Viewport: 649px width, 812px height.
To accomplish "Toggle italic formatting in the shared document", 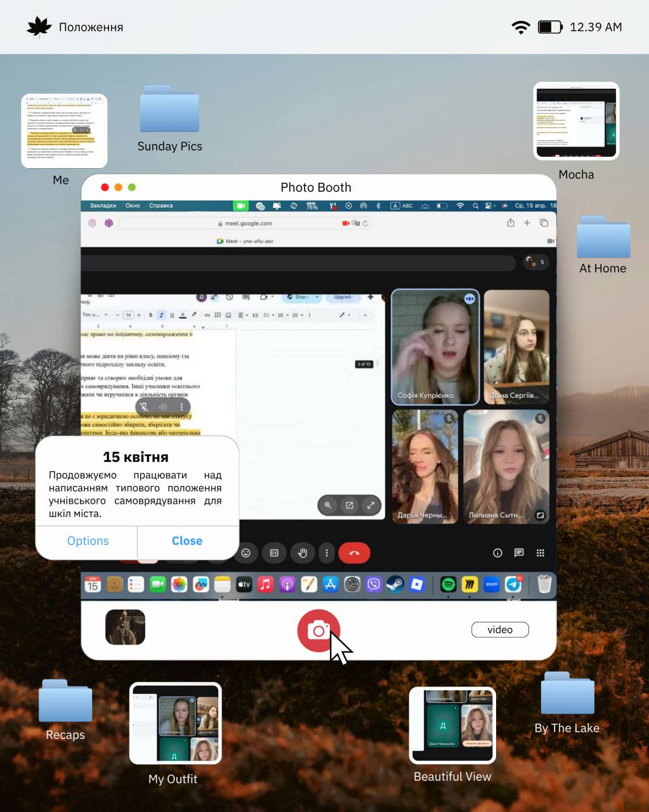I will coord(161,315).
